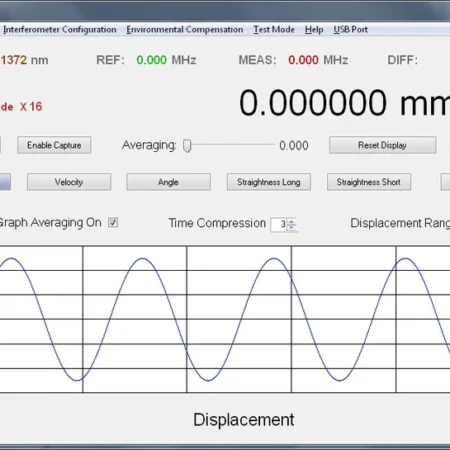Open the Help menu
The width and height of the screenshot is (450, 450).
(x=314, y=30)
